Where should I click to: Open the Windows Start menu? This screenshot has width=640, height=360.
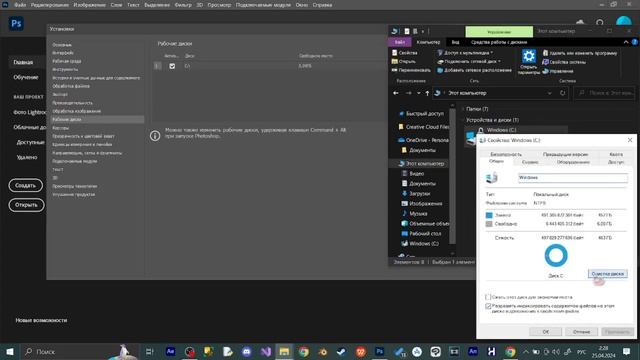pos(9,351)
